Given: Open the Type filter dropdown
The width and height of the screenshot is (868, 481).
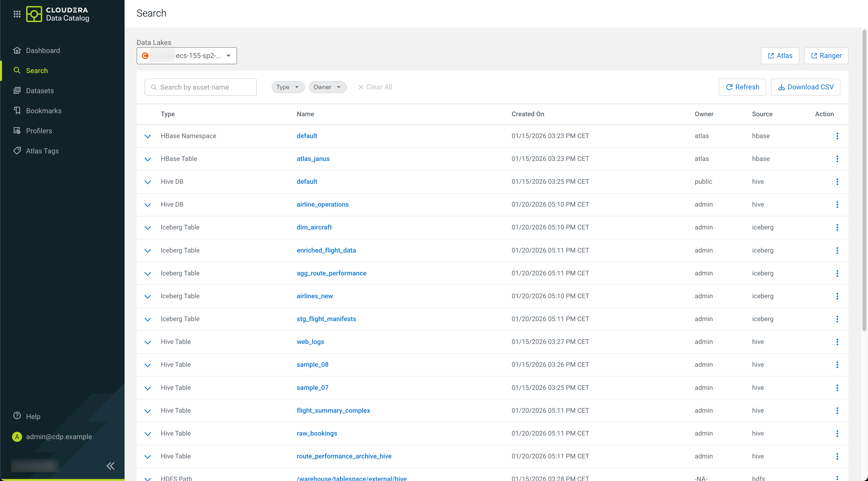Looking at the screenshot, I should click(288, 87).
